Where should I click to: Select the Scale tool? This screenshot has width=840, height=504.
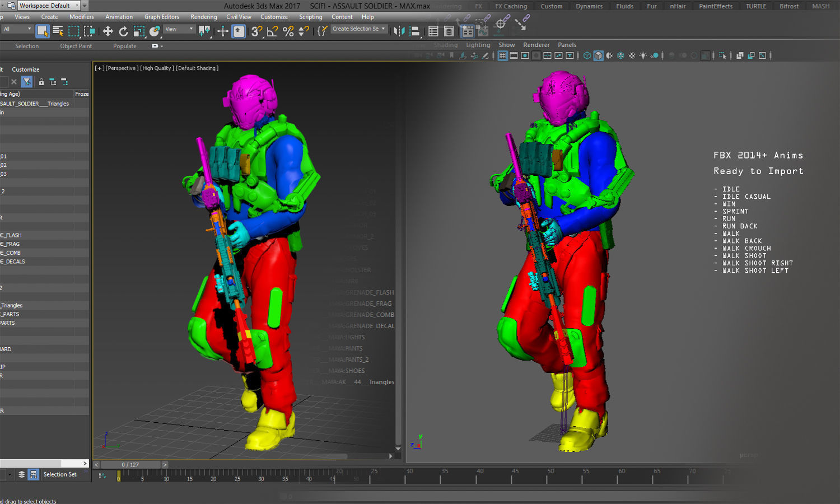click(x=139, y=31)
